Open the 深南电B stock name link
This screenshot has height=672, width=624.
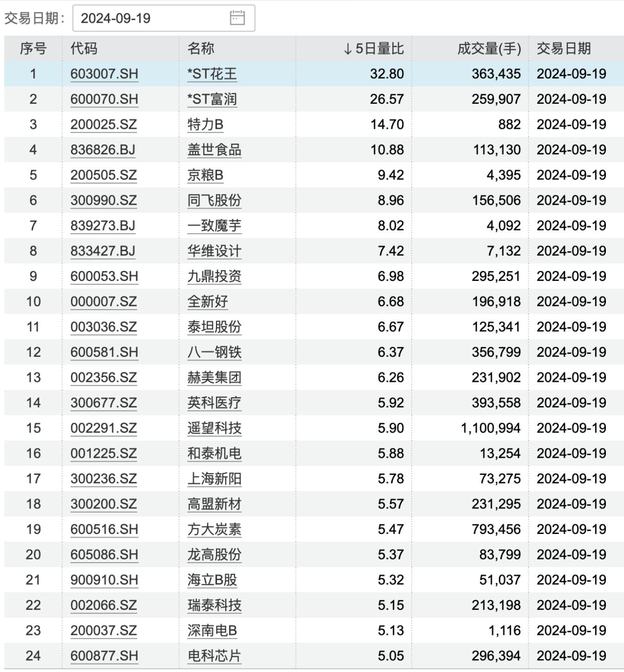(212, 630)
